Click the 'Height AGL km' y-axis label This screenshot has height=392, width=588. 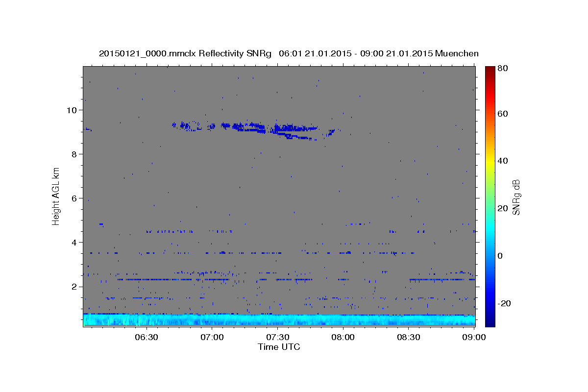(56, 196)
